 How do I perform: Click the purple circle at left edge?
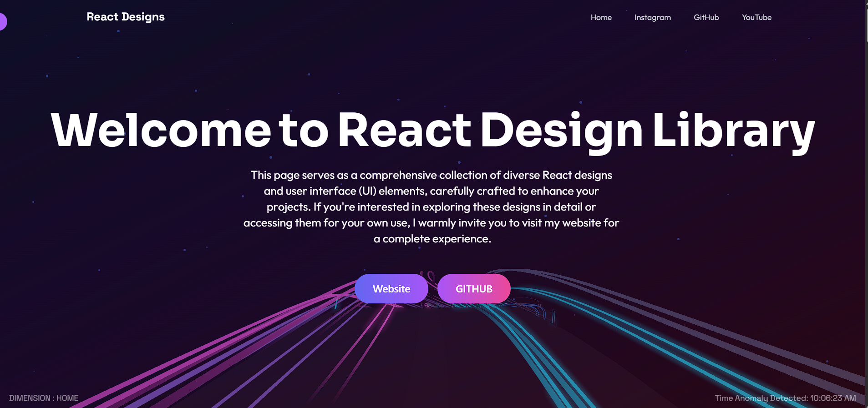point(3,21)
